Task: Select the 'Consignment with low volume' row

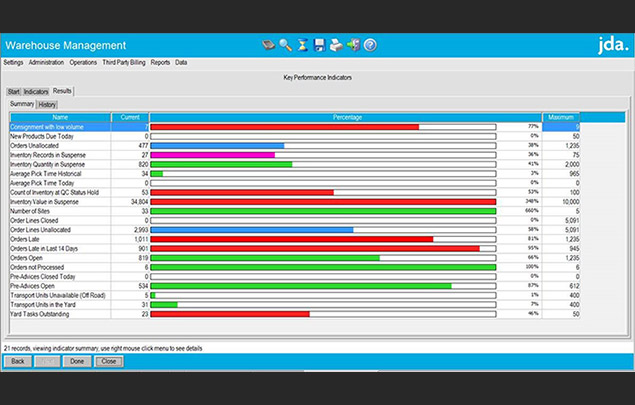Action: [x=295, y=127]
